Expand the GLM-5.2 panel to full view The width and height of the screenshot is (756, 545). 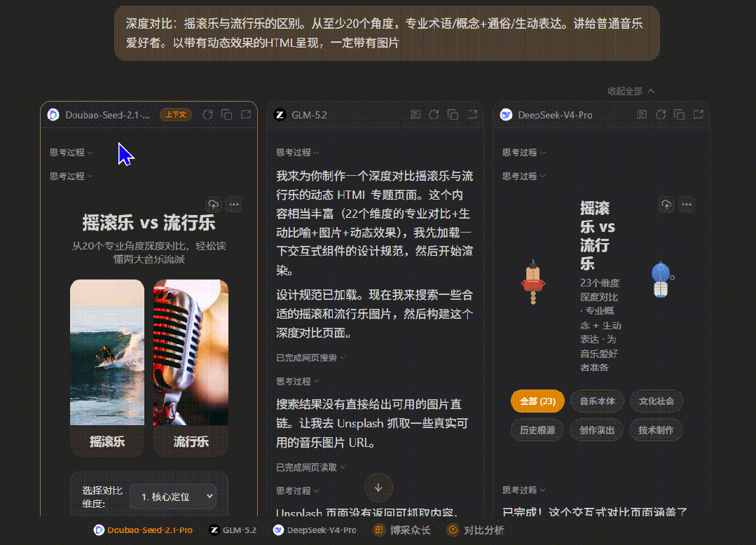pyautogui.click(x=472, y=115)
